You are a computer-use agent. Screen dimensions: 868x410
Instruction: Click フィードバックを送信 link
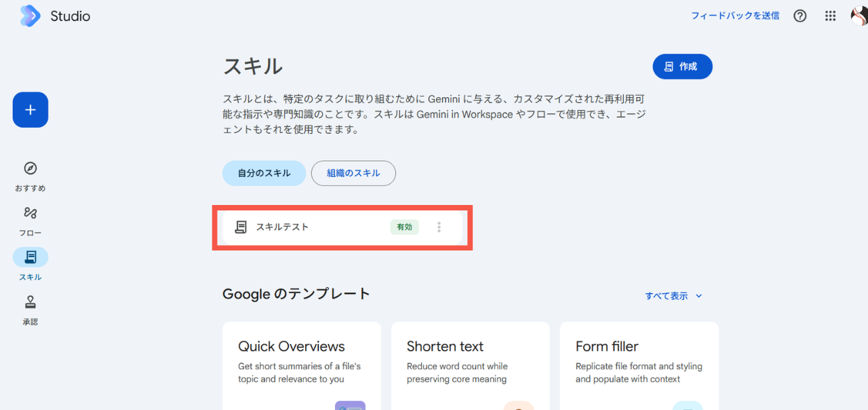point(735,16)
